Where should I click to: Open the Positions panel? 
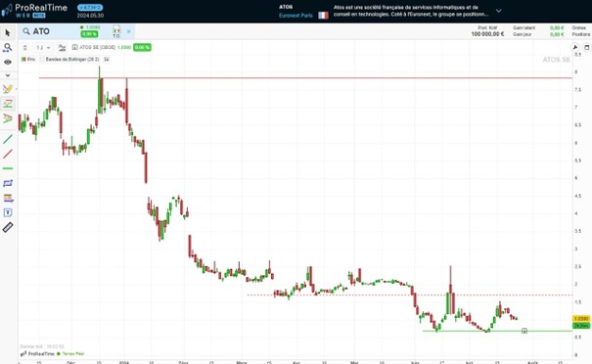[x=580, y=34]
